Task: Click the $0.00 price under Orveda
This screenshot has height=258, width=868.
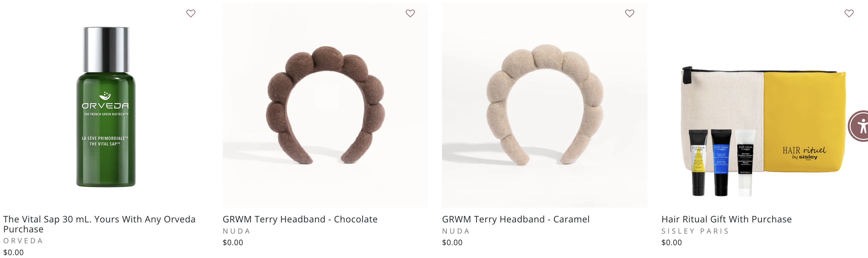Action: pos(14,252)
